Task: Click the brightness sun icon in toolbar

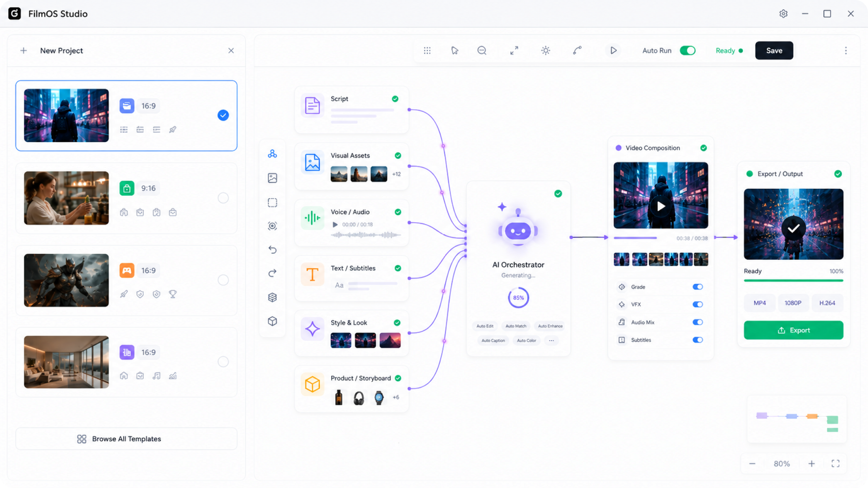Action: pos(546,50)
